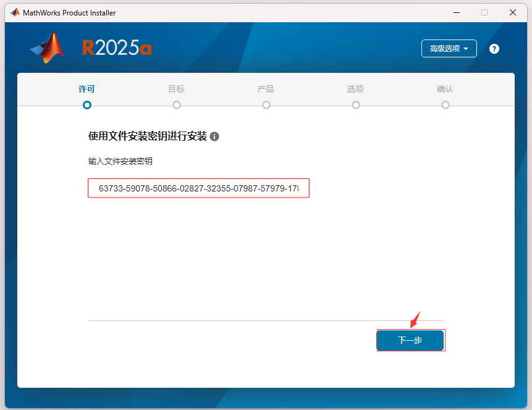This screenshot has height=410, width=532.
Task: Select the 许可 step as active stage
Action: pyautogui.click(x=87, y=89)
